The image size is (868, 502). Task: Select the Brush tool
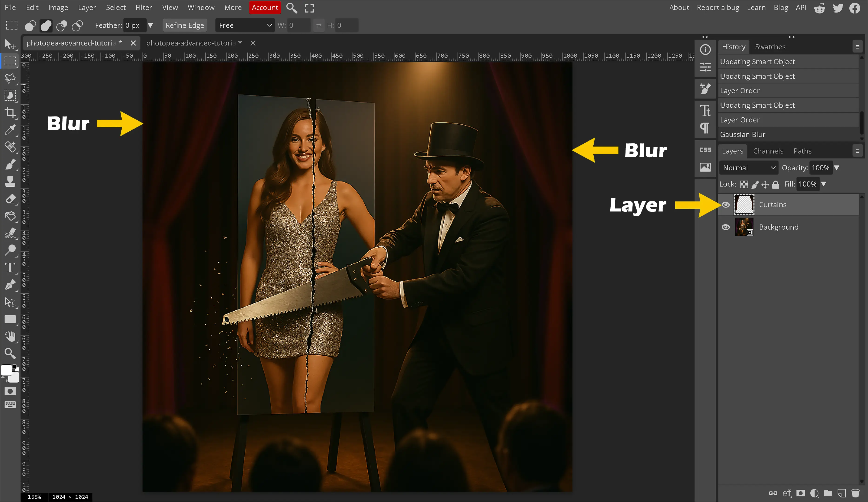click(10, 164)
